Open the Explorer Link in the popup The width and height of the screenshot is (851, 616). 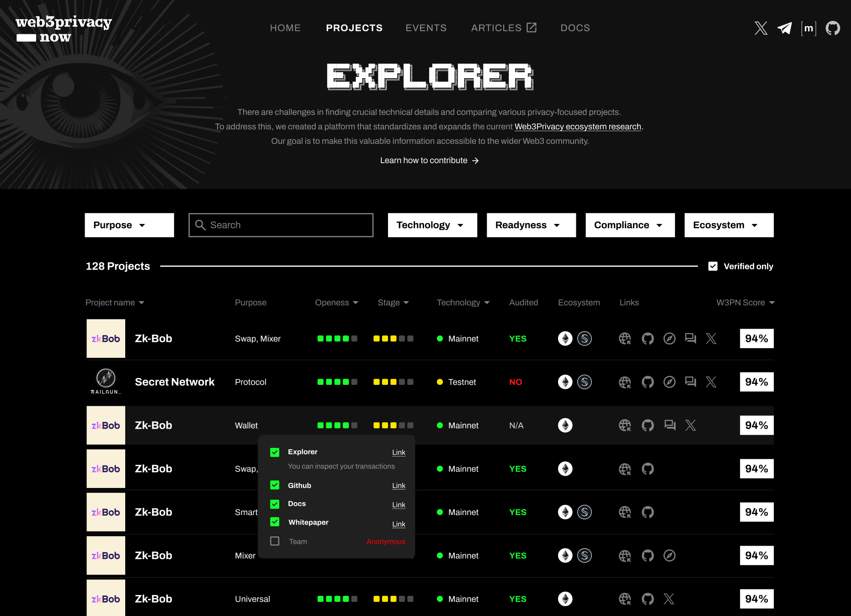399,452
